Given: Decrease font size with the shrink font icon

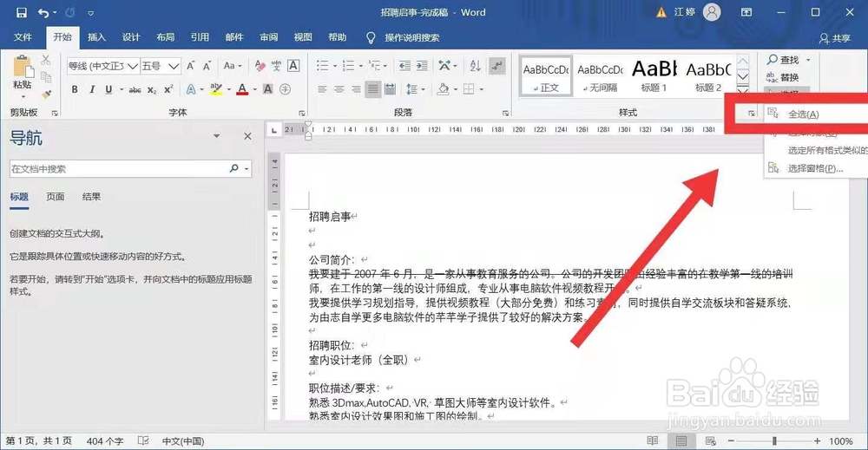Looking at the screenshot, I should click(207, 66).
